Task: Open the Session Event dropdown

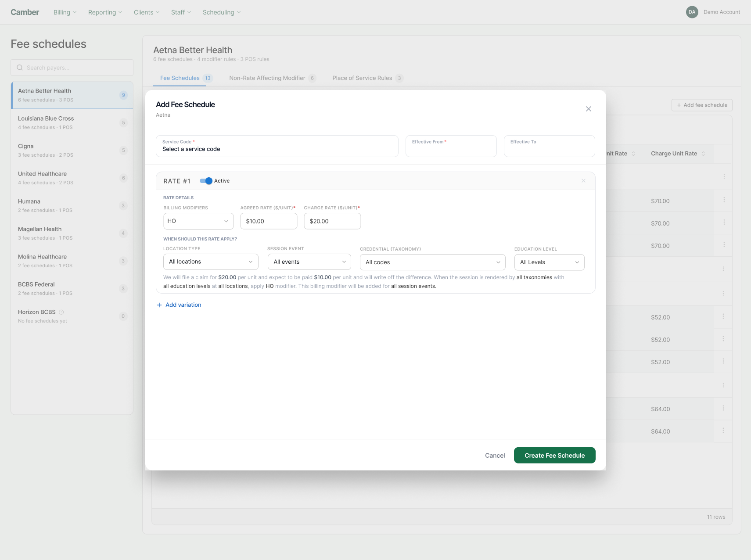Action: (309, 262)
